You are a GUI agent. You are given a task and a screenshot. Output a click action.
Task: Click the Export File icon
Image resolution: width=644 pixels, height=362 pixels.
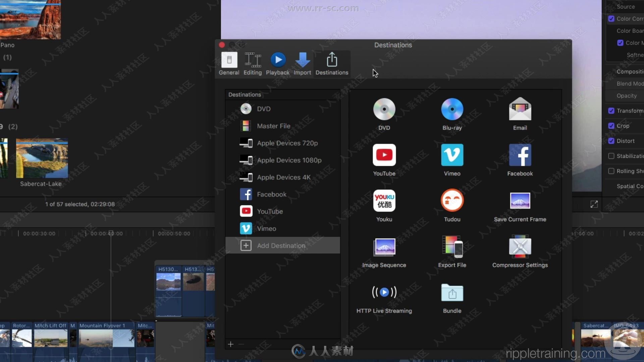coord(452,247)
